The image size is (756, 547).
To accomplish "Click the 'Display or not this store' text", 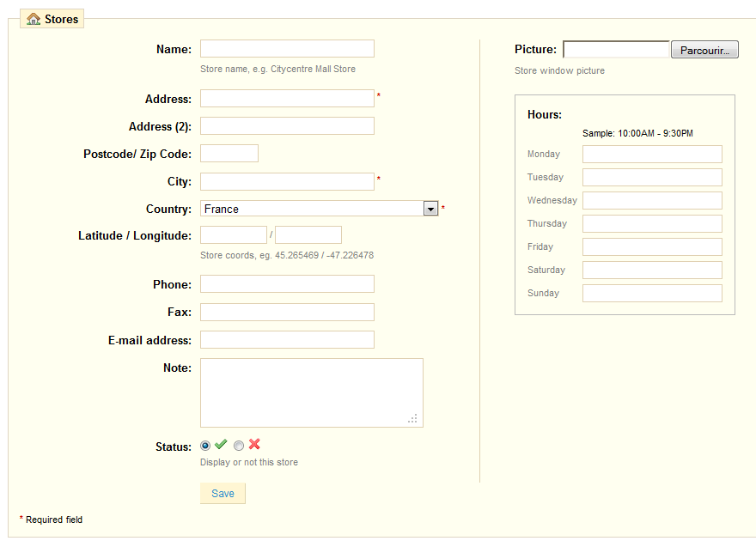I will (249, 462).
